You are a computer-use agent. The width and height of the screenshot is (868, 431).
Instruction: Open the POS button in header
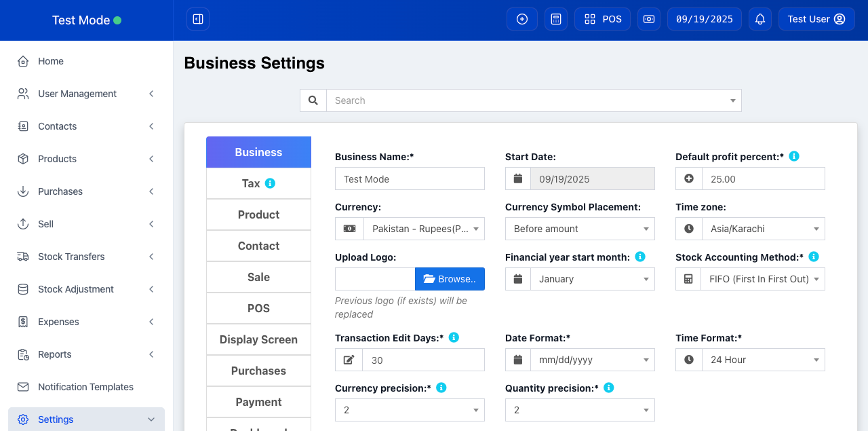[x=603, y=19]
